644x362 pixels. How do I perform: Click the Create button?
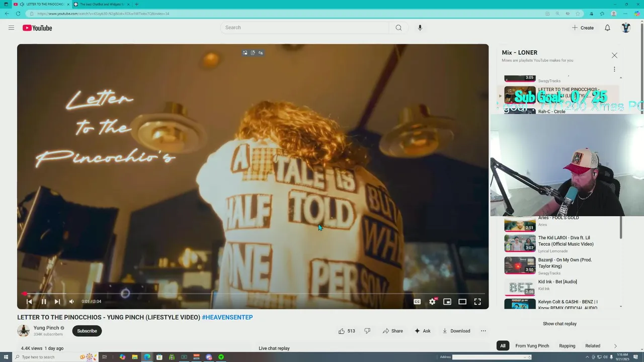point(583,28)
